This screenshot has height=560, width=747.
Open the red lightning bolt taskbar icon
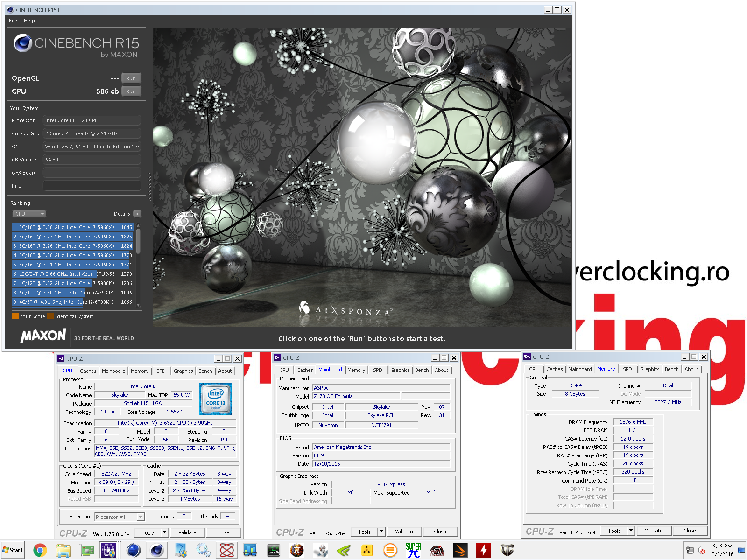tap(484, 551)
